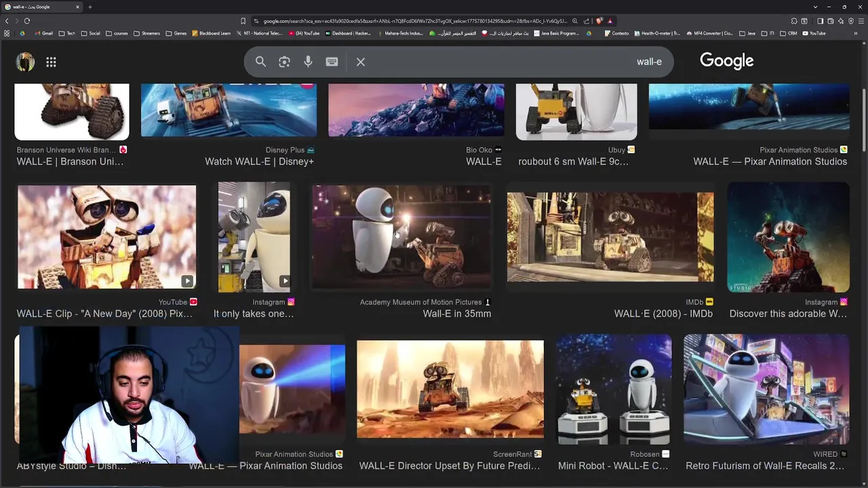Screen dimensions: 868x488
Task: Open the Google apps grid launcher
Action: click(x=51, y=62)
